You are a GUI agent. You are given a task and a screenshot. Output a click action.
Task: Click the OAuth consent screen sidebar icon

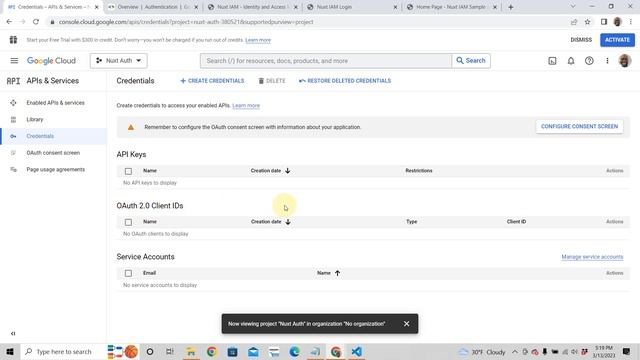point(13,153)
